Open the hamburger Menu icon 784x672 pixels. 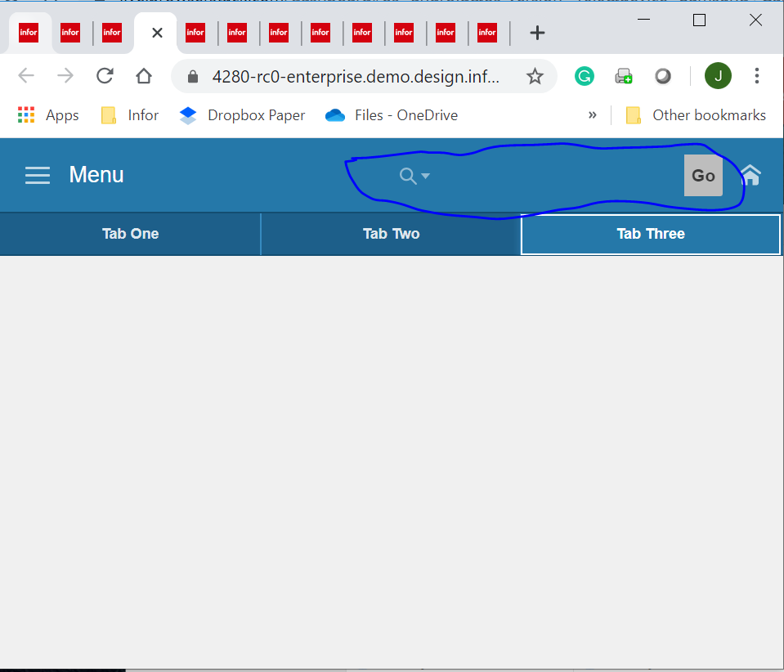(x=38, y=176)
